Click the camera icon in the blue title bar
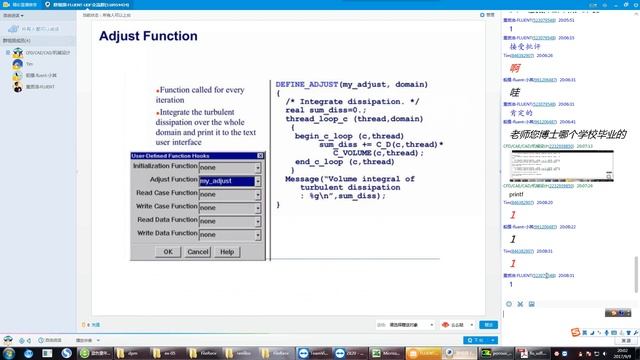The width and height of the screenshot is (640, 360). [x=6, y=4]
